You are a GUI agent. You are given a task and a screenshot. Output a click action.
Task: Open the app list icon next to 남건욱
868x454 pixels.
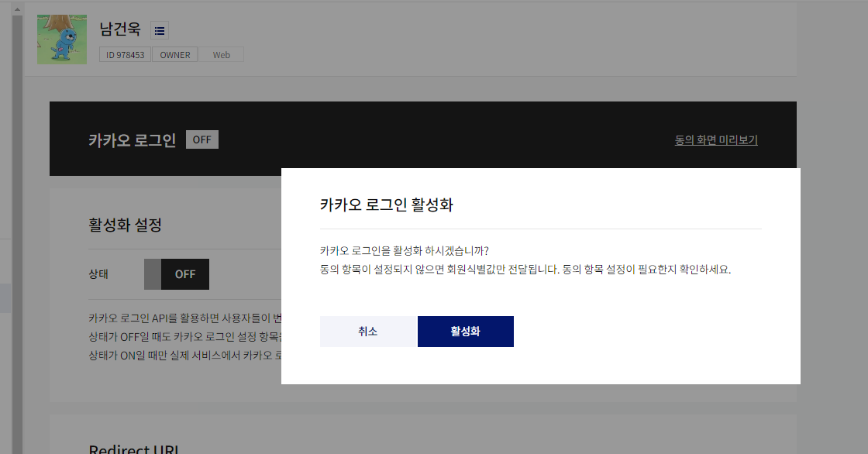[160, 30]
